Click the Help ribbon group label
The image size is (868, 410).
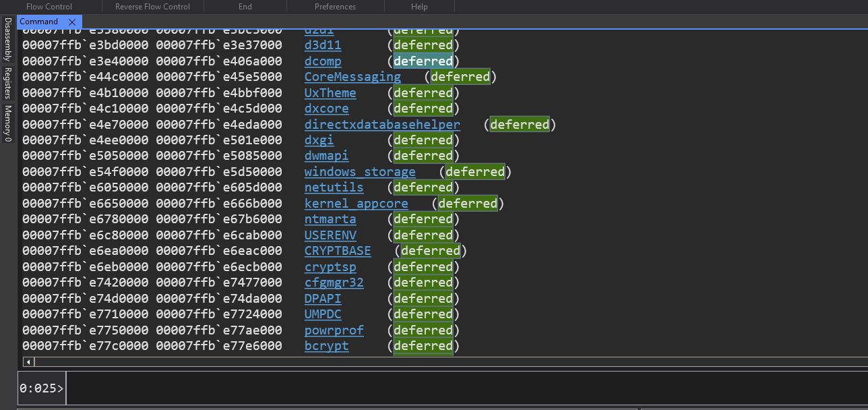click(x=419, y=7)
